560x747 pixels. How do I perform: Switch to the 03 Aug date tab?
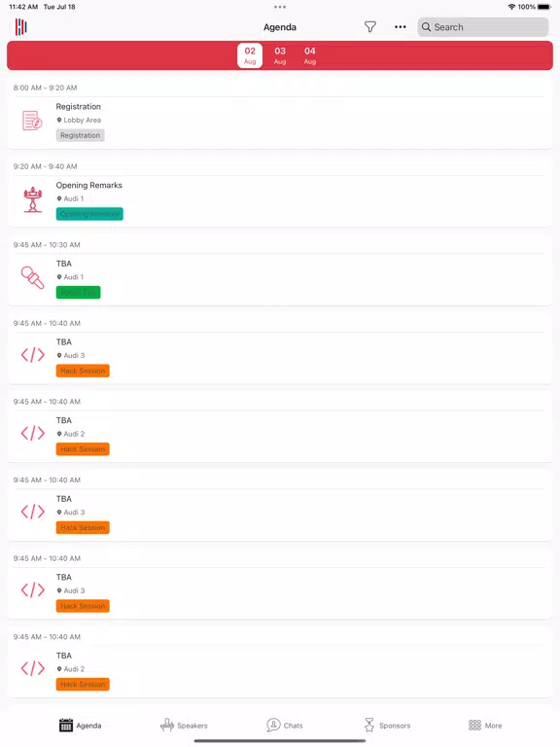(280, 55)
